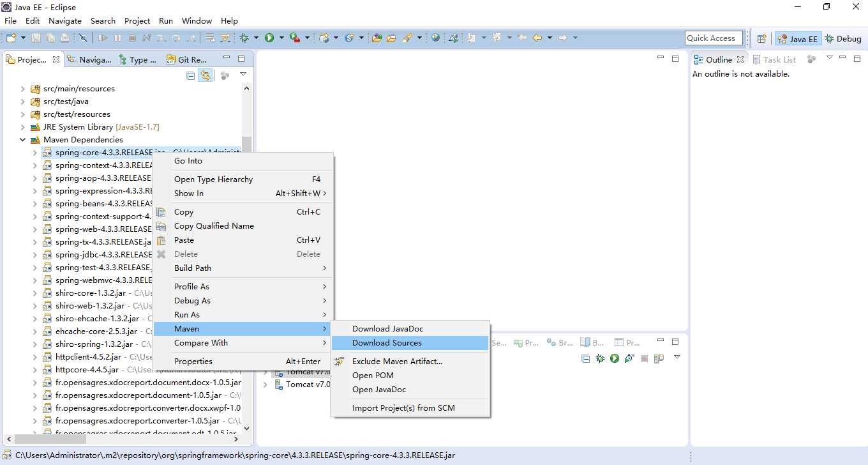Viewport: 868px width, 465px height.
Task: Click the green Run button in main toolbar
Action: pyautogui.click(x=269, y=38)
